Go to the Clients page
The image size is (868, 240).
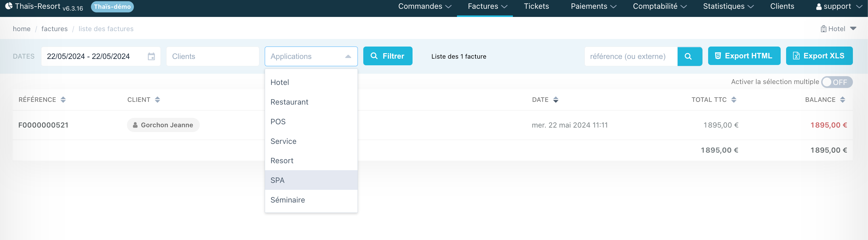point(782,6)
